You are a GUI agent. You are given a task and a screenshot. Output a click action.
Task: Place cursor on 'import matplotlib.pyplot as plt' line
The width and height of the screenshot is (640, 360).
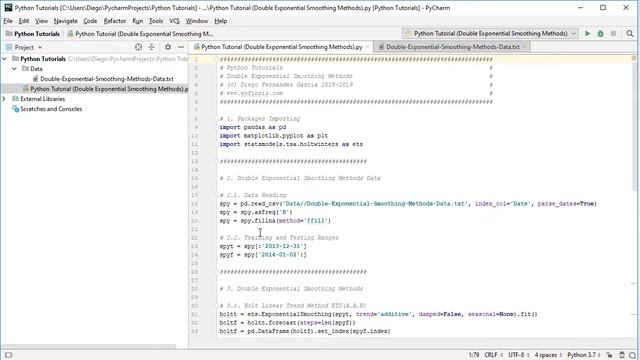click(273, 136)
